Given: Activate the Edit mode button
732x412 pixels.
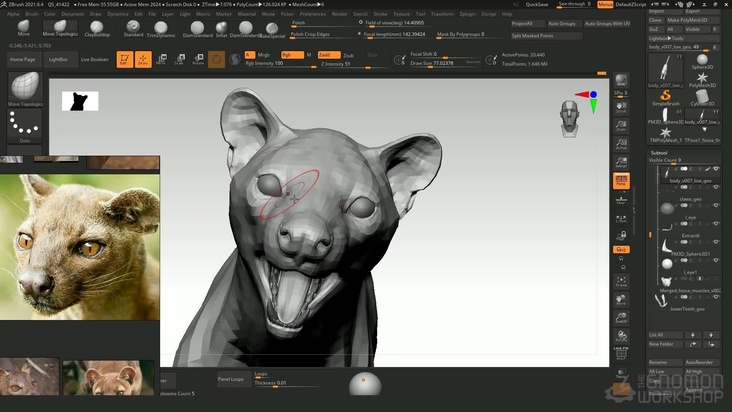Looking at the screenshot, I should pyautogui.click(x=123, y=60).
